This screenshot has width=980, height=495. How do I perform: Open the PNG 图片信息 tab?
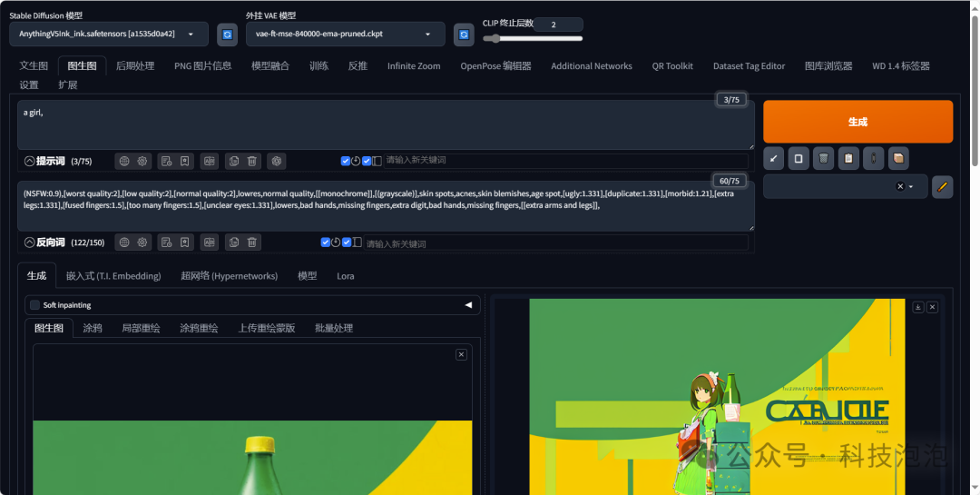coord(203,65)
